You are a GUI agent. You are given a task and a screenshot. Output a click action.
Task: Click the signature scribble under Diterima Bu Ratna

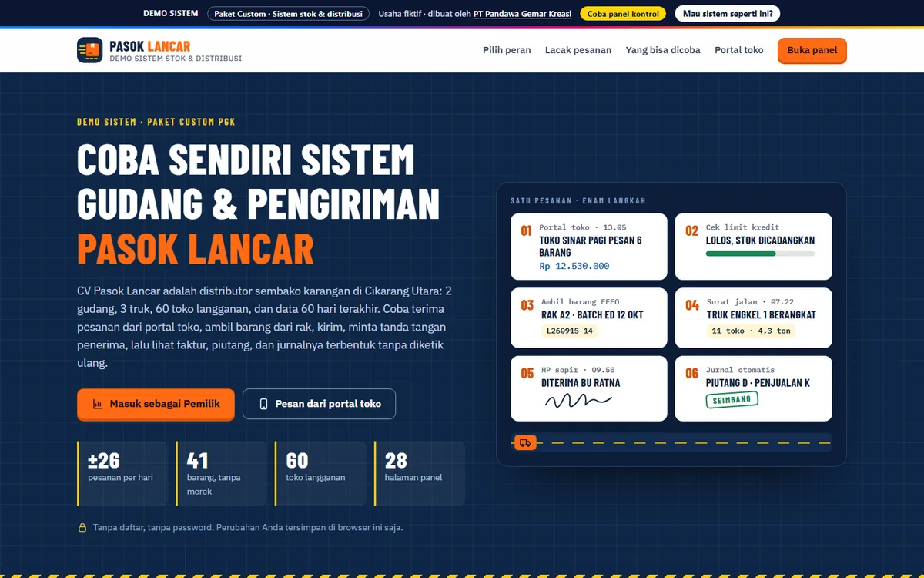click(578, 401)
